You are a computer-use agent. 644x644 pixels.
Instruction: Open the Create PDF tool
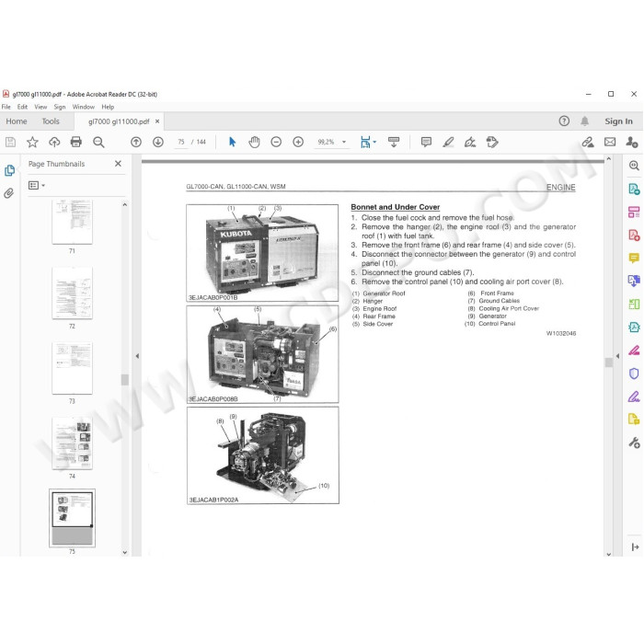(634, 236)
